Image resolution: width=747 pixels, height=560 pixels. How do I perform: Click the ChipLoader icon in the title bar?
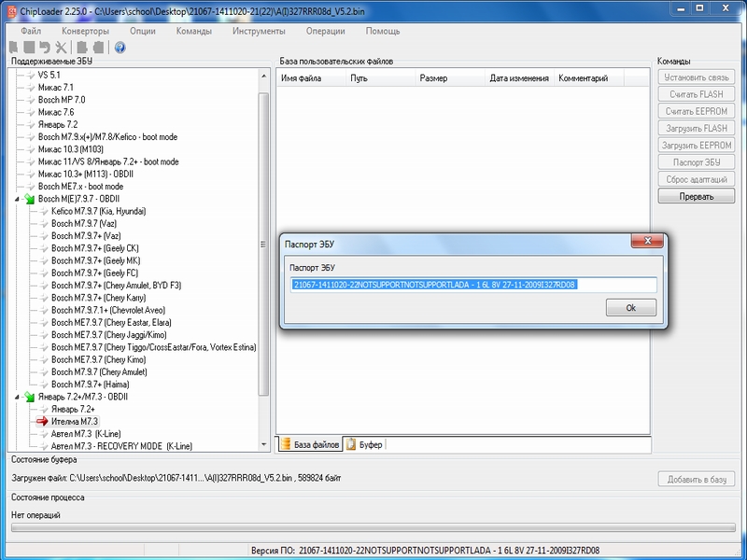point(10,10)
